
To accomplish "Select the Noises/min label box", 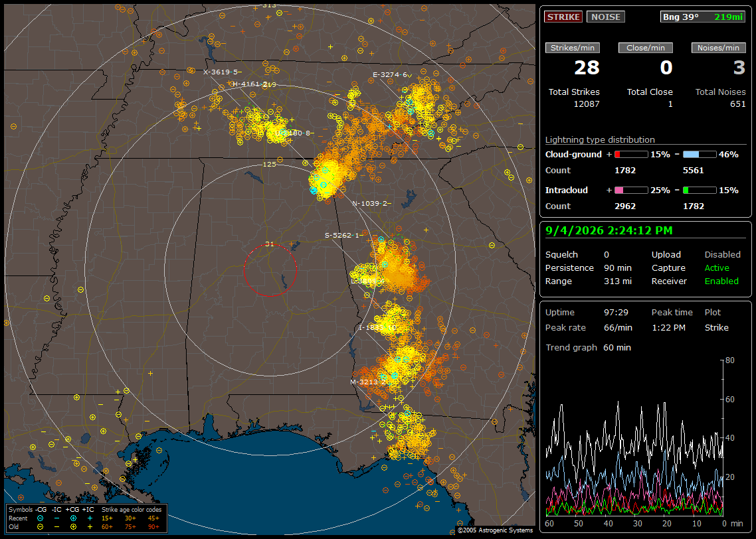I will coord(718,48).
